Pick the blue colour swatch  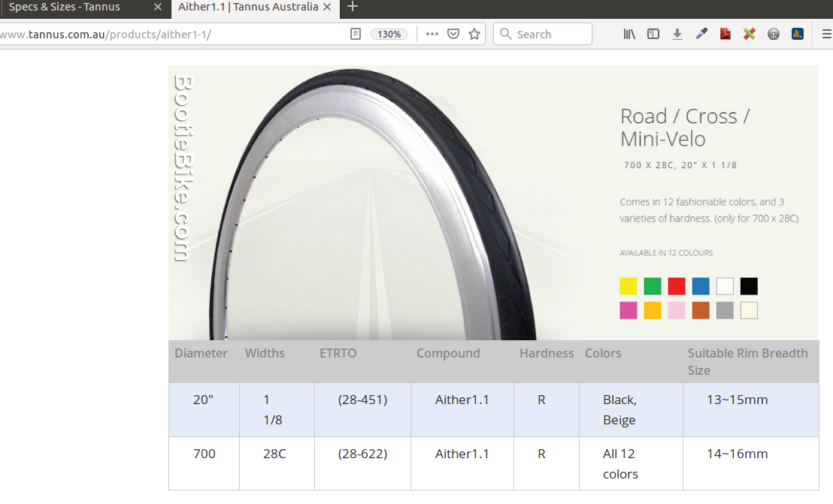pyautogui.click(x=701, y=286)
